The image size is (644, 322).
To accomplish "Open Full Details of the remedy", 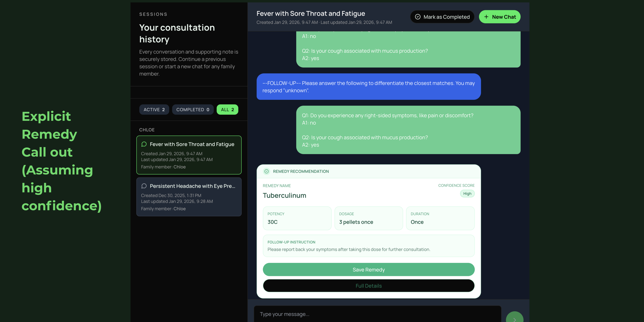I will (x=369, y=286).
